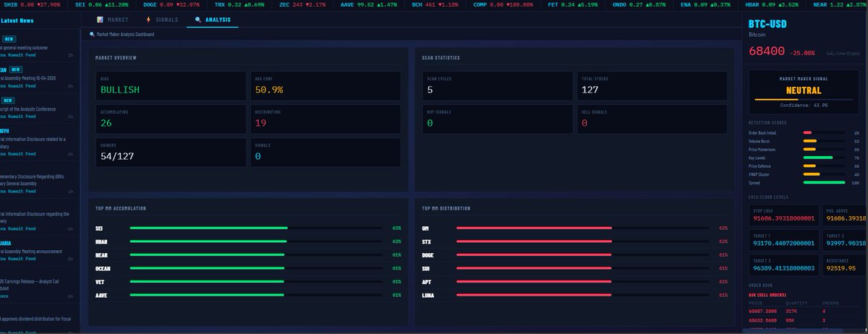
Task: Click the ask order priced 68687.2800
Action: (x=805, y=311)
